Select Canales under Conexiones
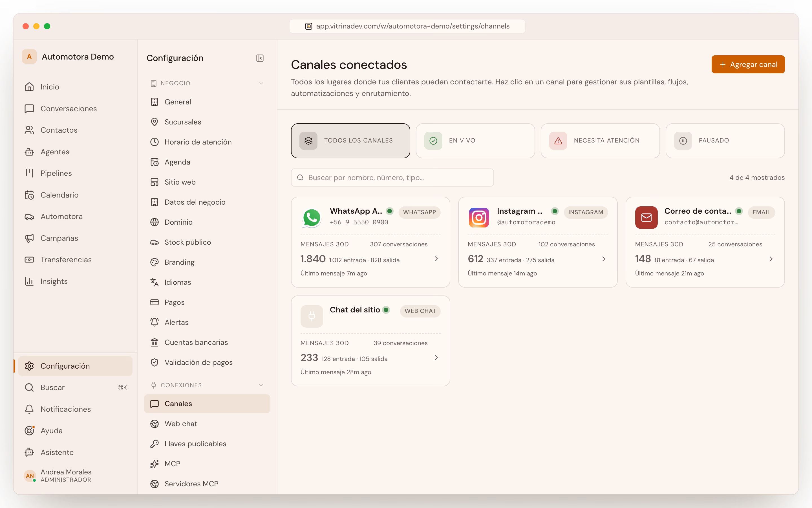The image size is (812, 508). (207, 404)
